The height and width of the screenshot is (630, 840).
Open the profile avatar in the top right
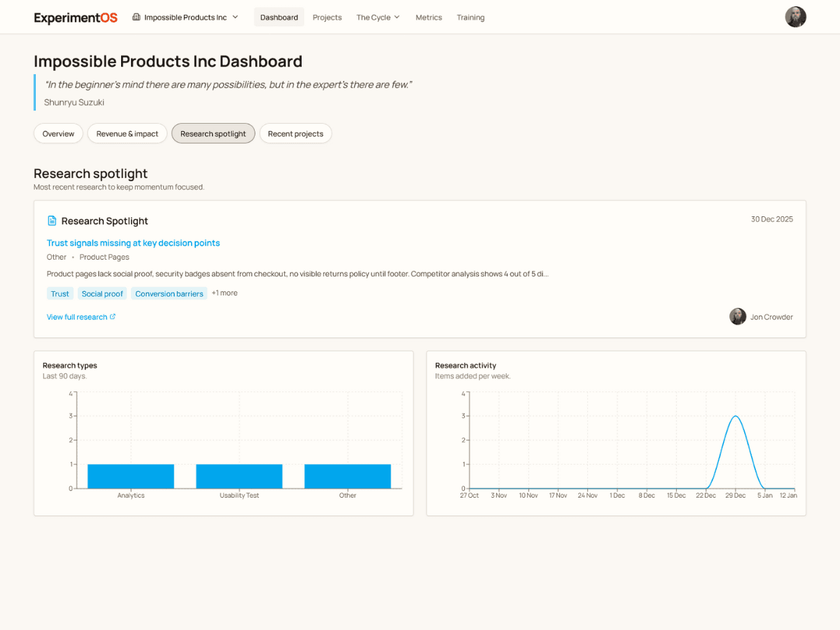click(796, 17)
